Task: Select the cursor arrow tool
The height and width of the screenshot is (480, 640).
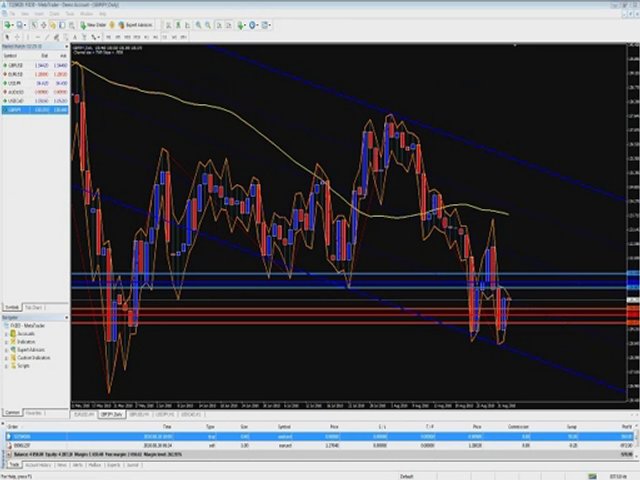Action: point(7,37)
